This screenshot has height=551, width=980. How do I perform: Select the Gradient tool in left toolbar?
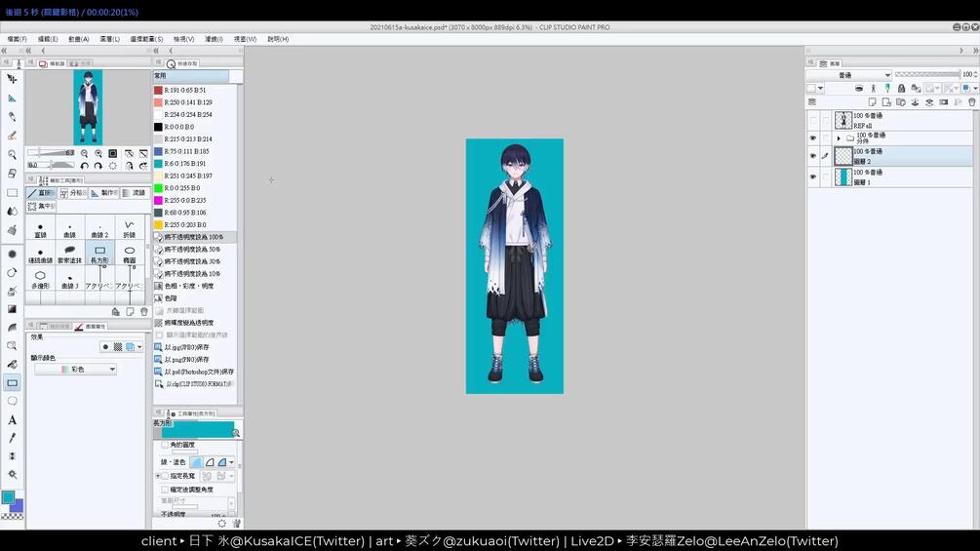12,309
